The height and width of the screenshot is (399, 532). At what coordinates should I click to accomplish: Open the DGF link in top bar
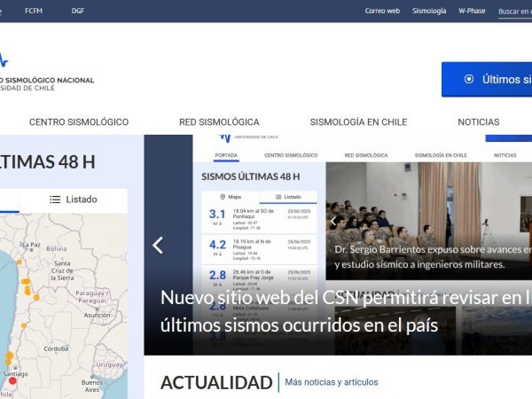tap(78, 11)
